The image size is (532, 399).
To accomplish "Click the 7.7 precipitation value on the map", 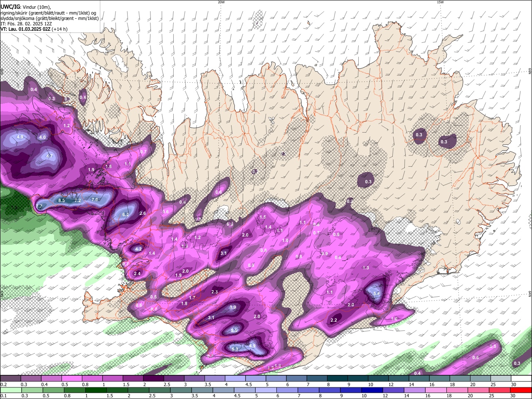I will [39, 207].
